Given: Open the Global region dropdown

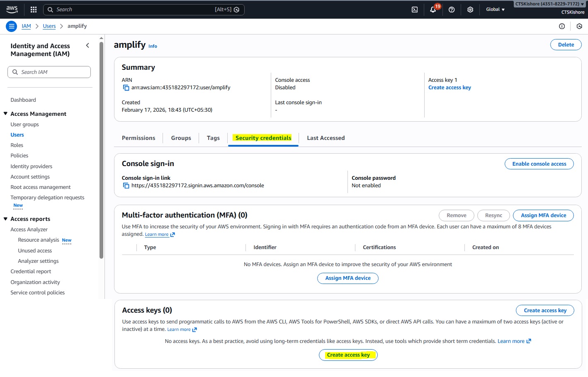Looking at the screenshot, I should (495, 10).
